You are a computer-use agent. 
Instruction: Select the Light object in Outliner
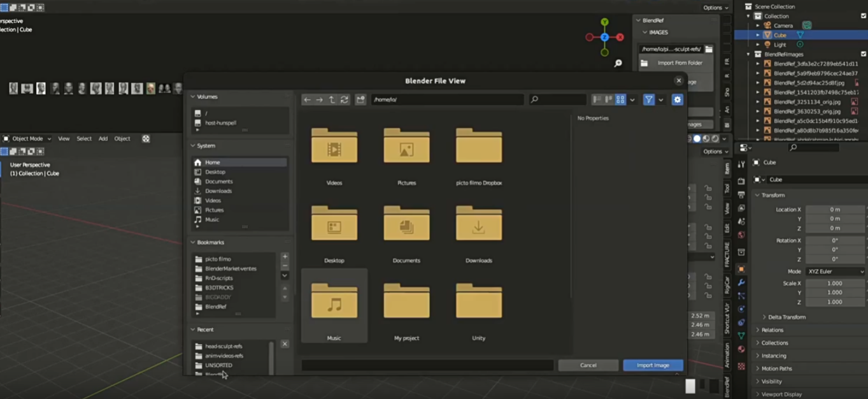pyautogui.click(x=780, y=45)
